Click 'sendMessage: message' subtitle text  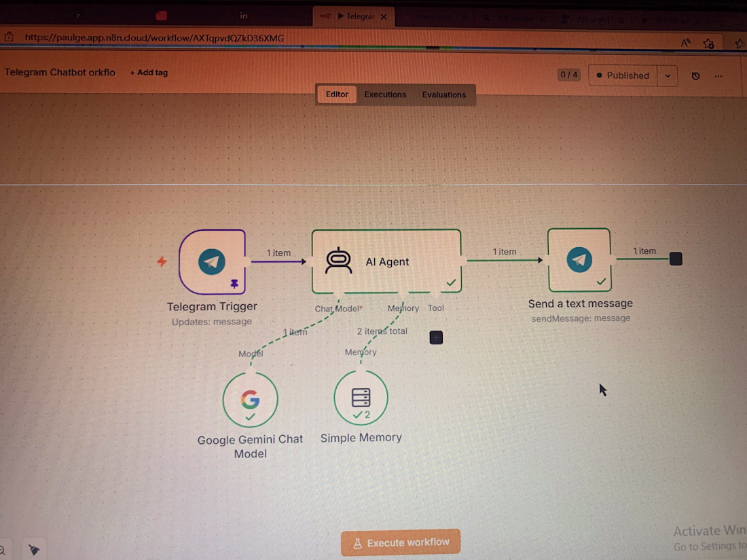pos(581,318)
